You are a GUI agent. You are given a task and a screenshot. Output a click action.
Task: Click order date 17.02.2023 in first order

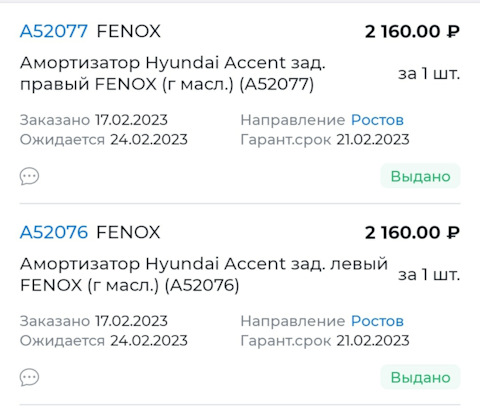click(131, 120)
